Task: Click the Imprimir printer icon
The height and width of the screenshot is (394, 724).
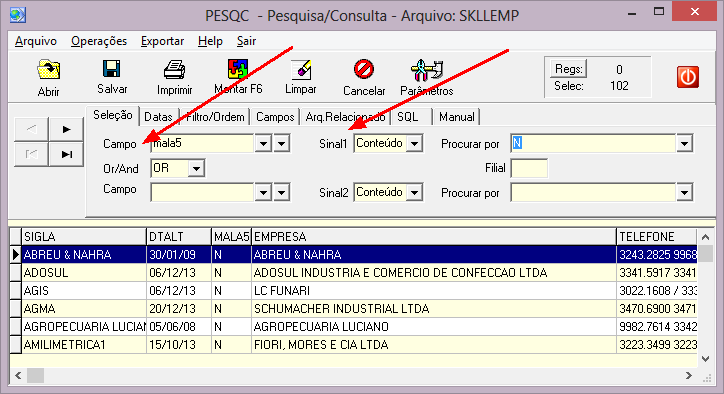Action: 175,70
